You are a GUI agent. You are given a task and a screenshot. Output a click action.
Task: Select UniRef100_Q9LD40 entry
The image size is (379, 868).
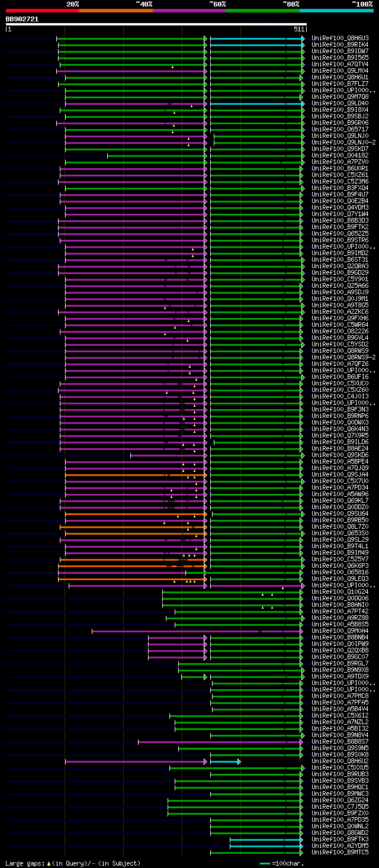pyautogui.click(x=340, y=103)
